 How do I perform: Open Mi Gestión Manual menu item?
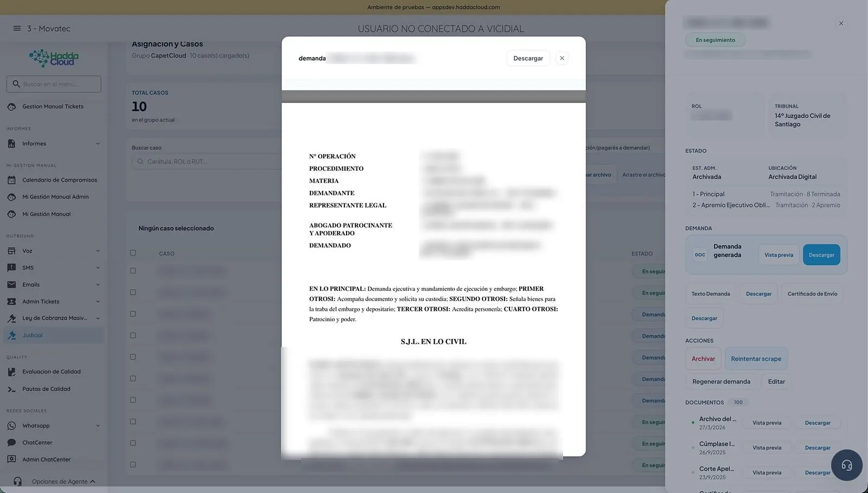pos(54,214)
